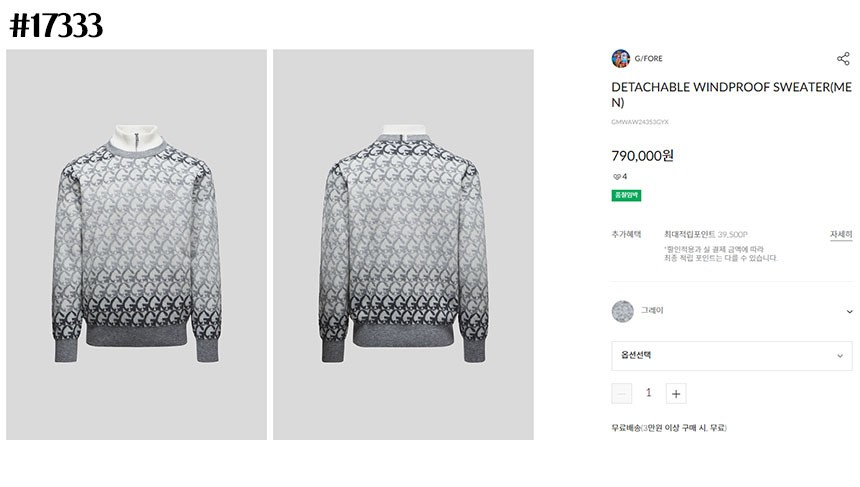Open the G/FORE brand logo avatar
The image size is (860, 487).
pos(621,59)
